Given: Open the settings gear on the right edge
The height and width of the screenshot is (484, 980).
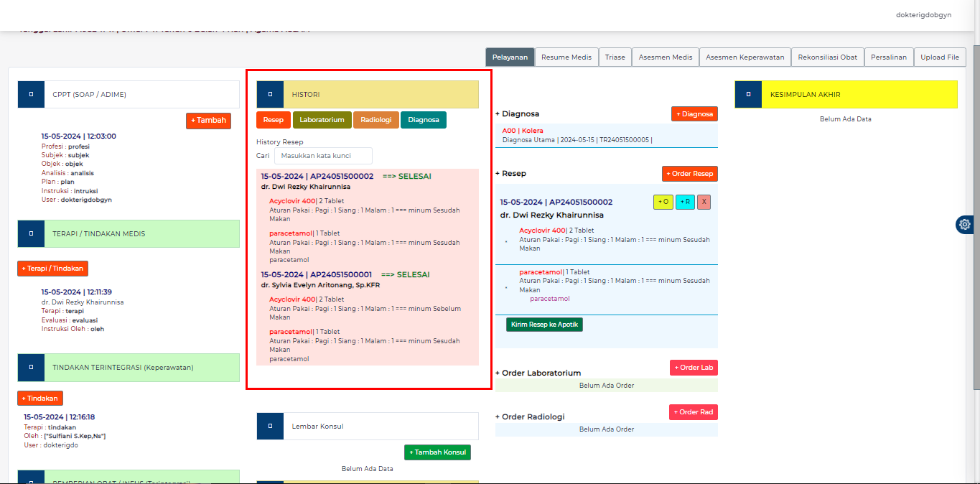Looking at the screenshot, I should [964, 224].
